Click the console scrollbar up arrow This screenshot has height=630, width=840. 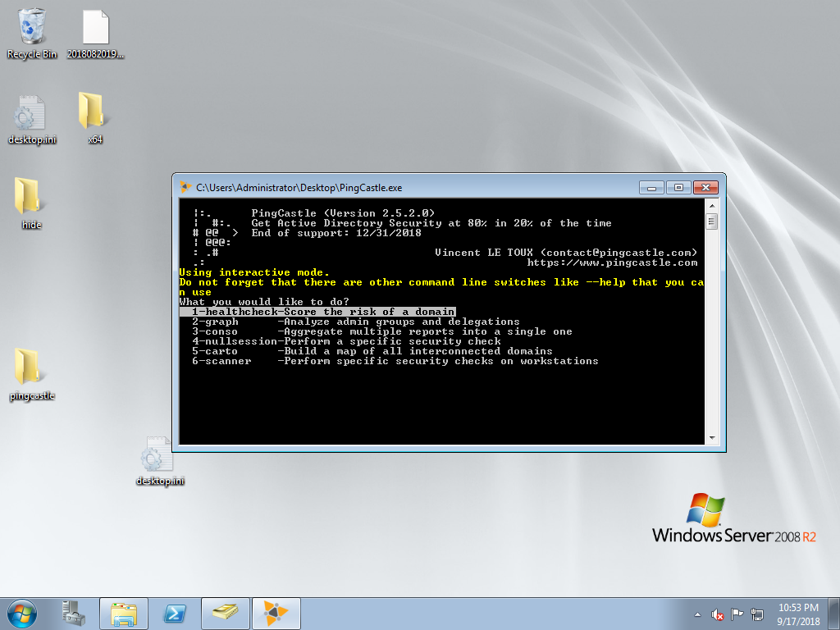[x=711, y=208]
